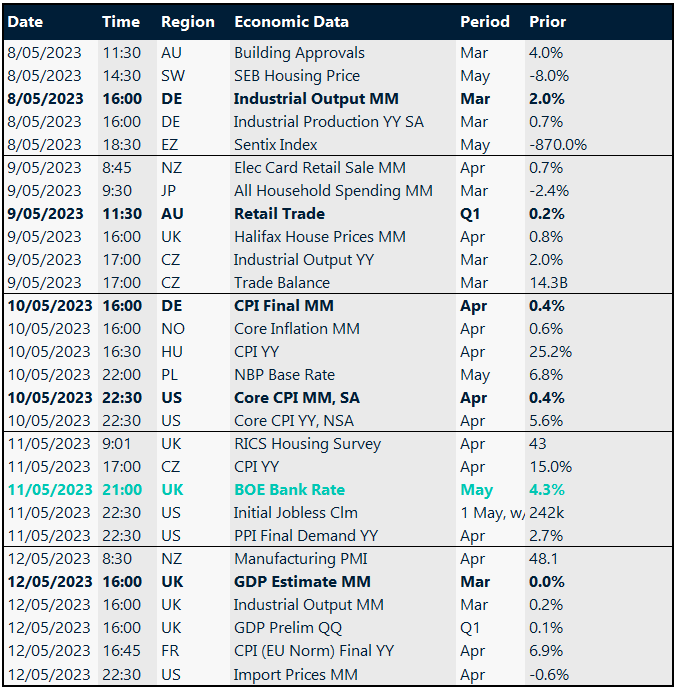
Task: Select the Region column header
Action: point(187,21)
